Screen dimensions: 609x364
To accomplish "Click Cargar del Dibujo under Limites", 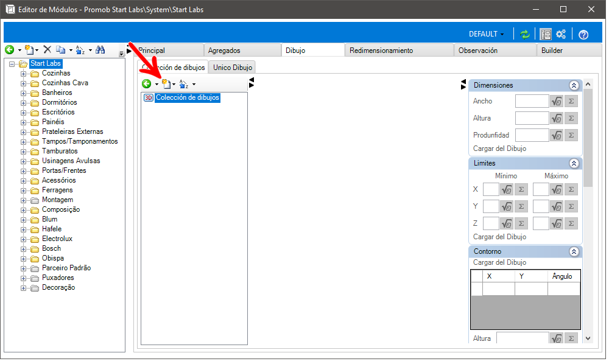I will tap(499, 237).
